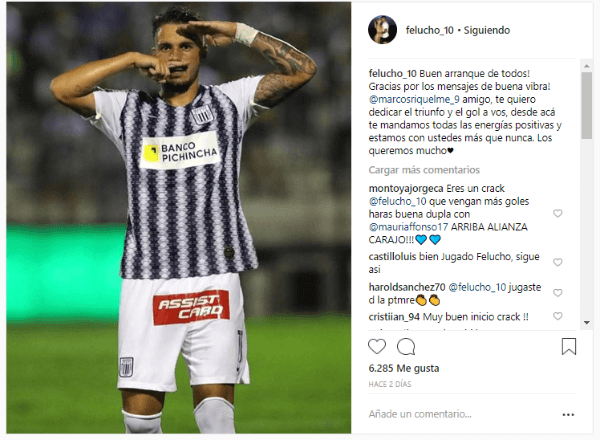
Task: Toggle the Siguiendo following button
Action: point(487,30)
